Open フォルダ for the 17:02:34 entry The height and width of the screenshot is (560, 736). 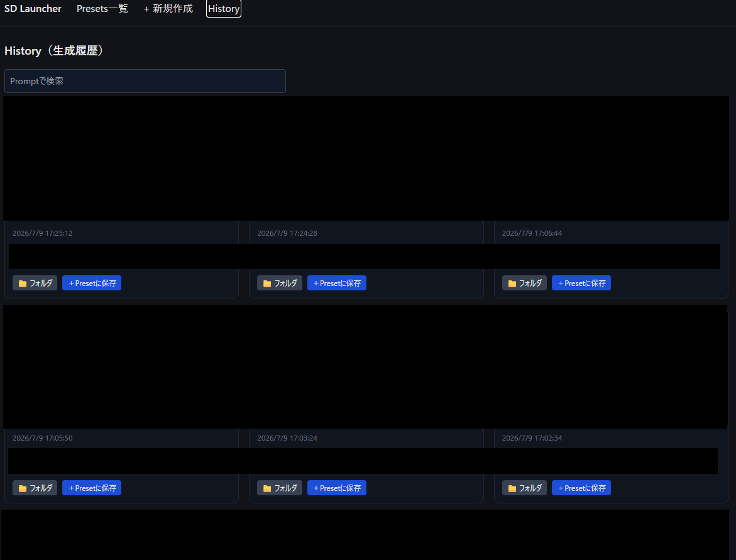click(524, 488)
